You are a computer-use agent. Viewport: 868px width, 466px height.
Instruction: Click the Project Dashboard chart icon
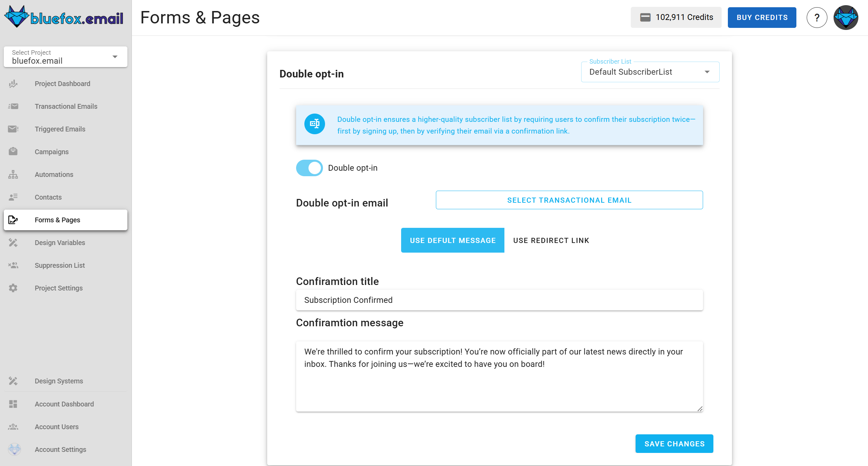[x=13, y=84]
